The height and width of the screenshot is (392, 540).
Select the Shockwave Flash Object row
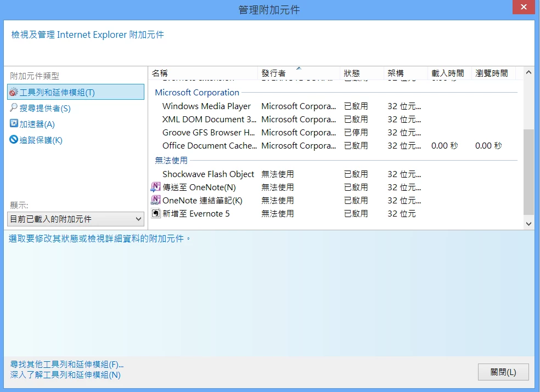coord(334,174)
